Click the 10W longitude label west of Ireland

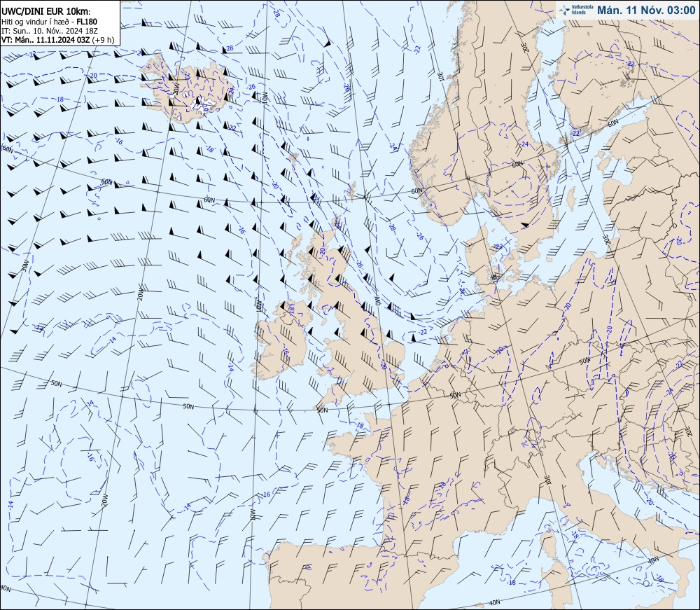coord(258,306)
